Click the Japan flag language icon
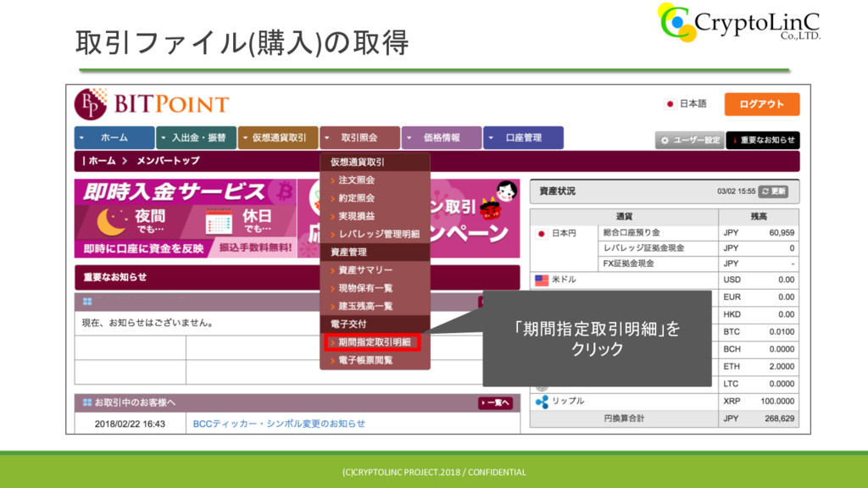This screenshot has height=488, width=868. pos(670,104)
